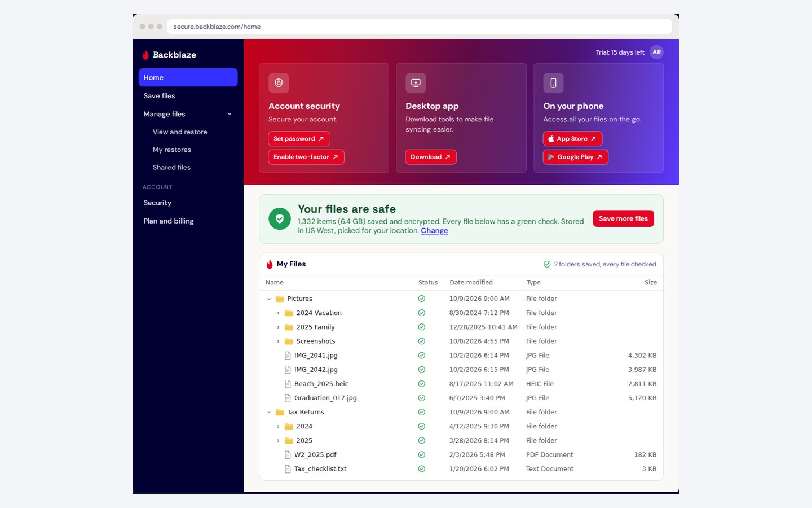Viewport: 812px width, 508px height.
Task: Collapse the Pictures folder tree
Action: click(269, 299)
